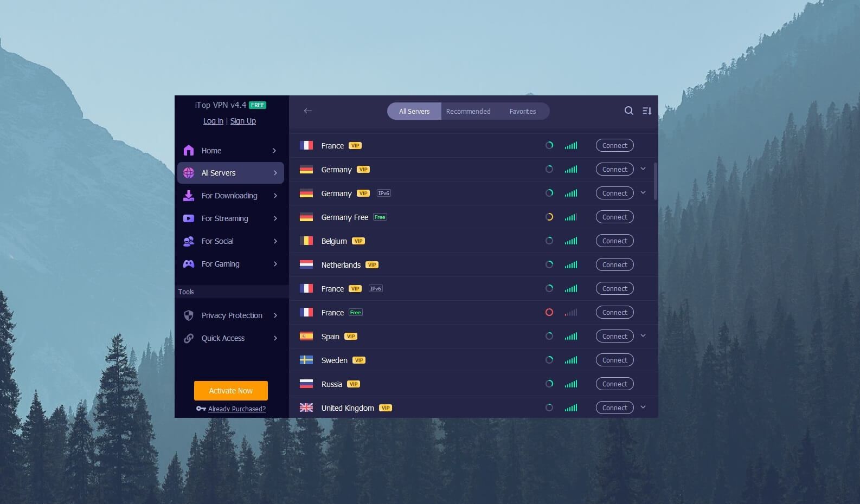This screenshot has width=860, height=504.
Task: Click the VIP badge next to Sweden
Action: (x=359, y=360)
